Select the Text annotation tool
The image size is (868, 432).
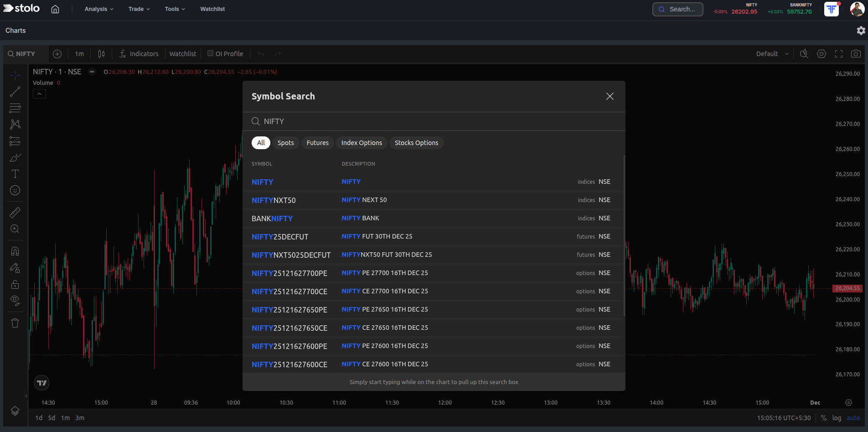pos(15,174)
